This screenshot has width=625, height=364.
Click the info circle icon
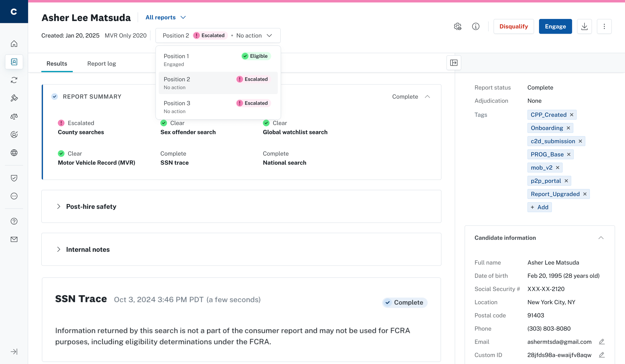[x=475, y=26]
